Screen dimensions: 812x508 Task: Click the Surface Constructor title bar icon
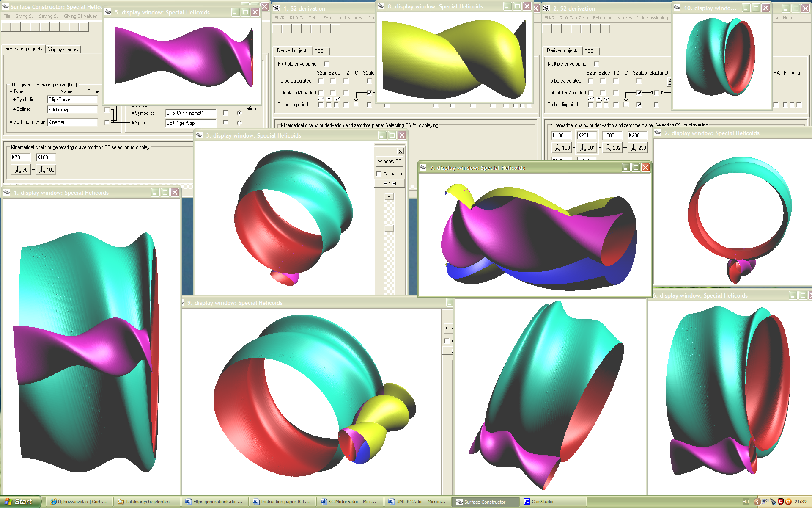click(5, 6)
